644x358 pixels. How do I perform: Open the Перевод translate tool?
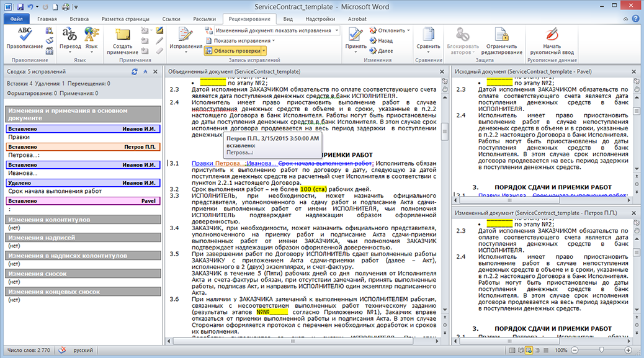click(69, 37)
